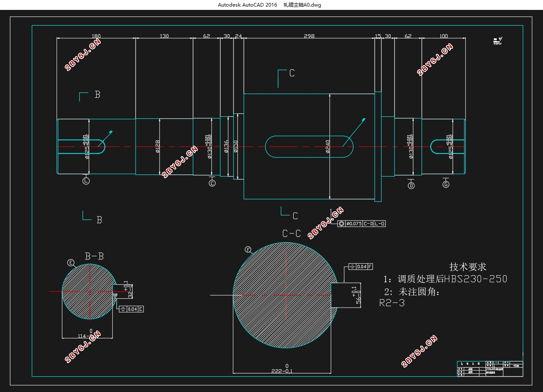Select the 100 length dimension text
The width and height of the screenshot is (543, 392).
click(x=443, y=36)
